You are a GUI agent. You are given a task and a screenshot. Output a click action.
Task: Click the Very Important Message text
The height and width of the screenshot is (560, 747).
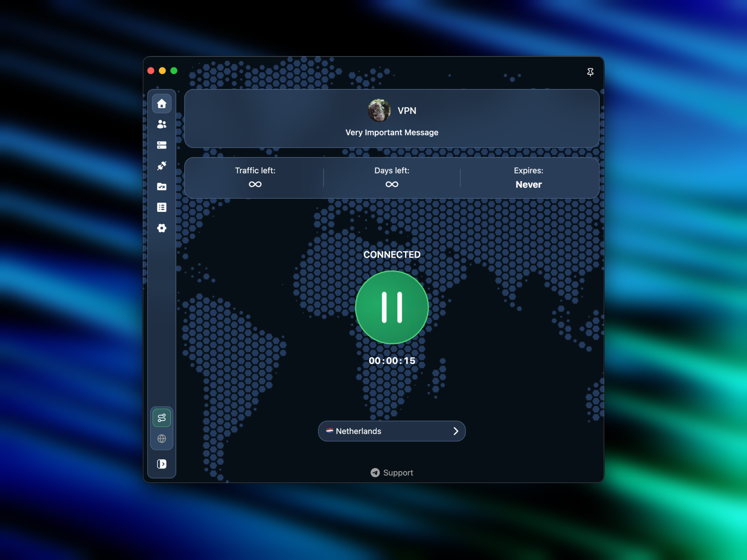coord(392,133)
